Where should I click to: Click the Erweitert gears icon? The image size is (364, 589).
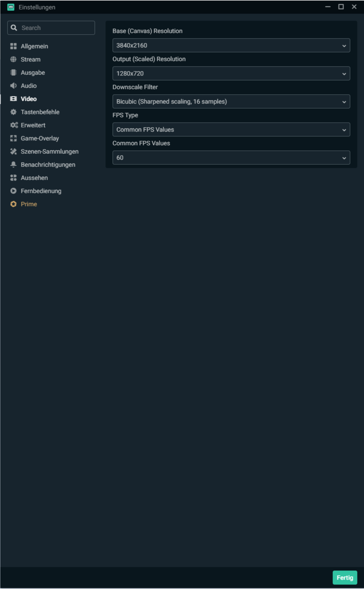pos(14,125)
